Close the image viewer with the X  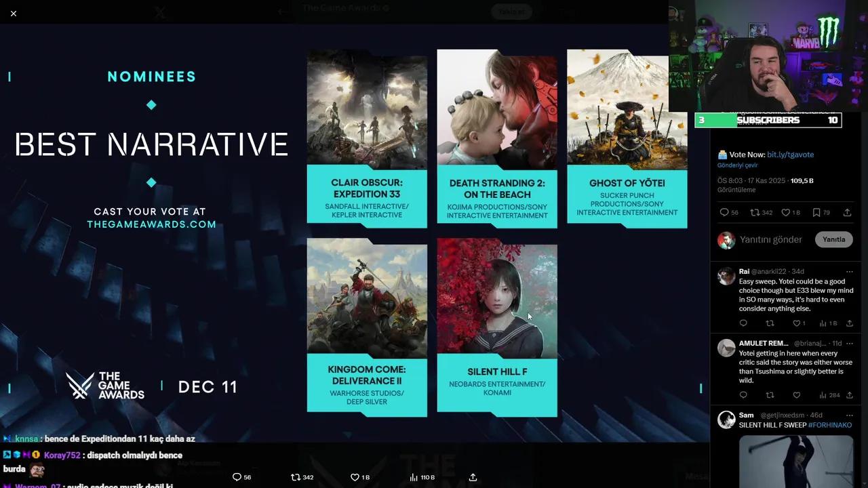[14, 14]
